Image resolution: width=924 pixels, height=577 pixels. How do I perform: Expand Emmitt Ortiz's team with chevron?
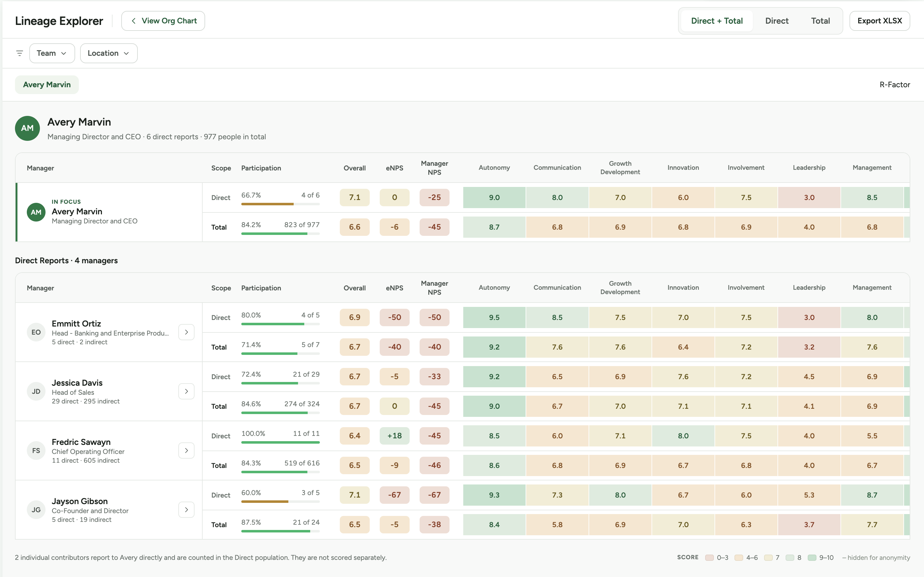pyautogui.click(x=186, y=332)
